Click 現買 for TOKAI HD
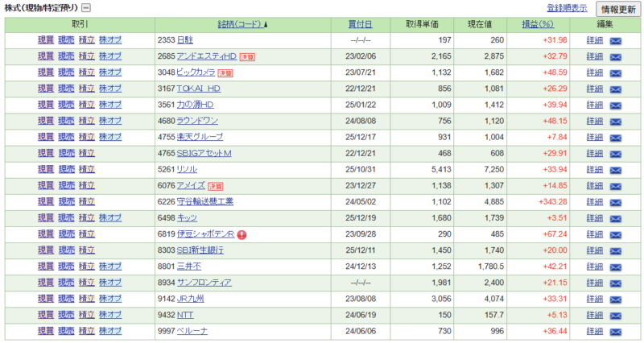 (x=45, y=89)
